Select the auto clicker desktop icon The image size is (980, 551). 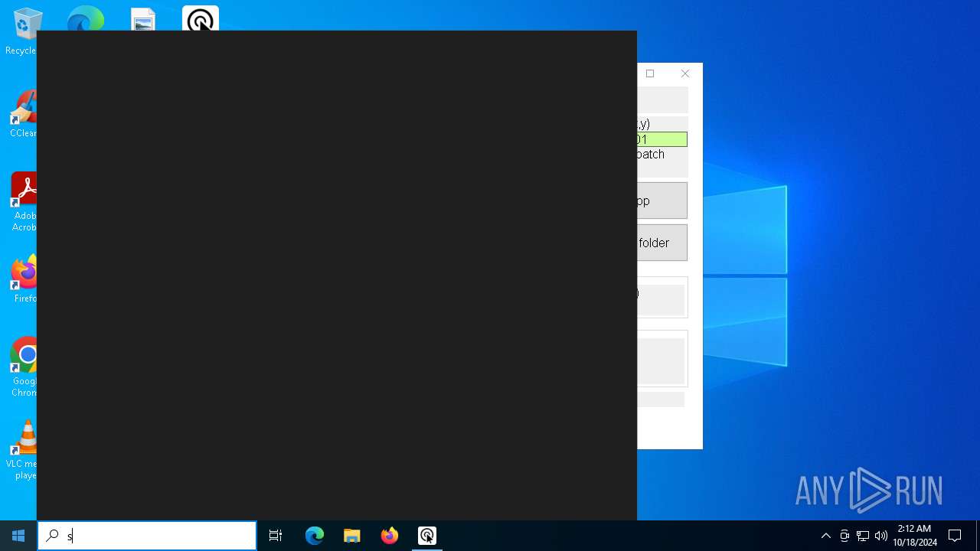click(x=201, y=18)
